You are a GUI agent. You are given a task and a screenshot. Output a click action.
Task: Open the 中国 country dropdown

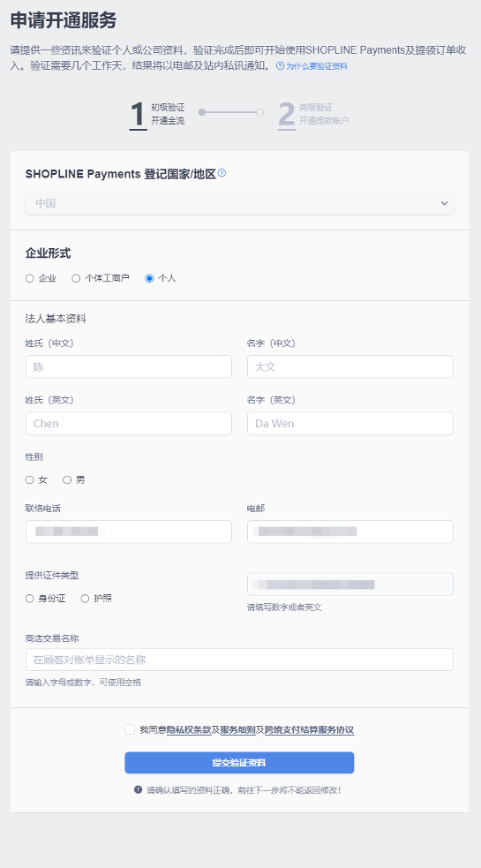tap(240, 203)
